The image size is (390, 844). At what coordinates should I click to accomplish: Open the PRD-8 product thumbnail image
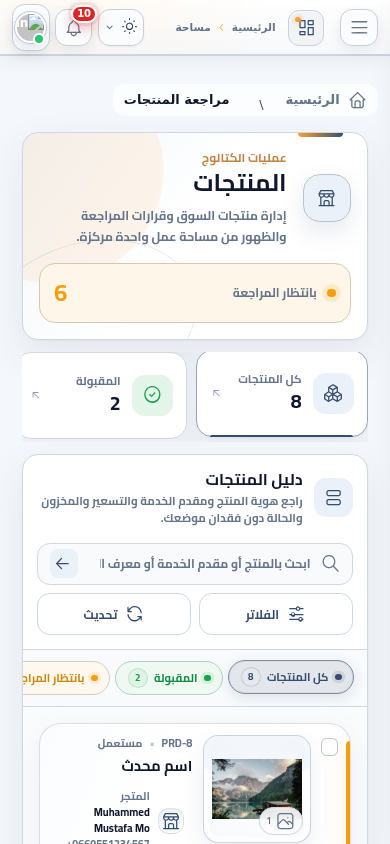(257, 789)
